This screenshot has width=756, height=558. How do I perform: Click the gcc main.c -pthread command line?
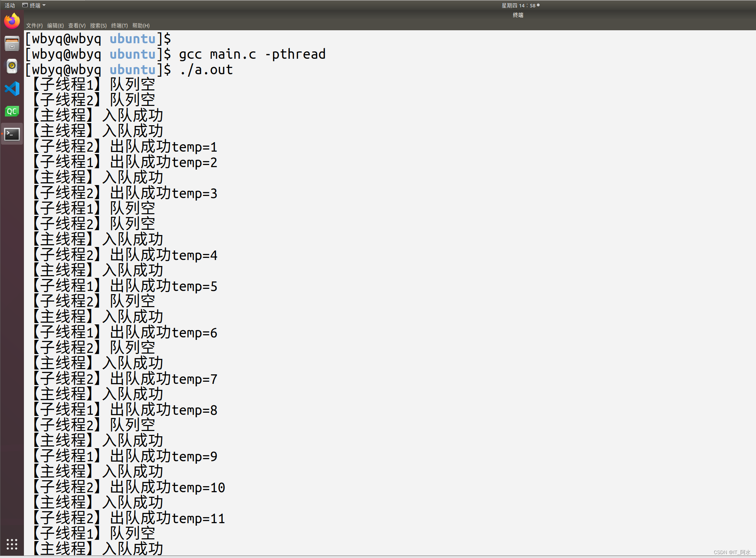pyautogui.click(x=176, y=54)
